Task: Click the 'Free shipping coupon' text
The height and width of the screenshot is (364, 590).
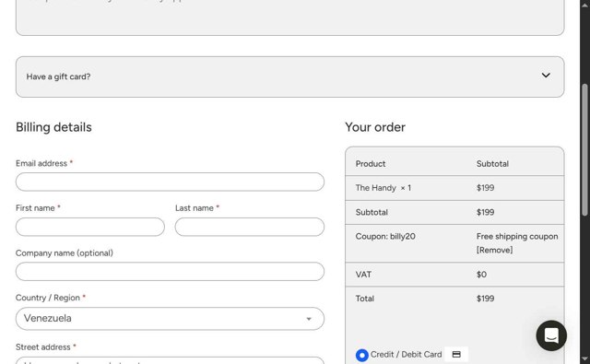Action: pyautogui.click(x=517, y=236)
